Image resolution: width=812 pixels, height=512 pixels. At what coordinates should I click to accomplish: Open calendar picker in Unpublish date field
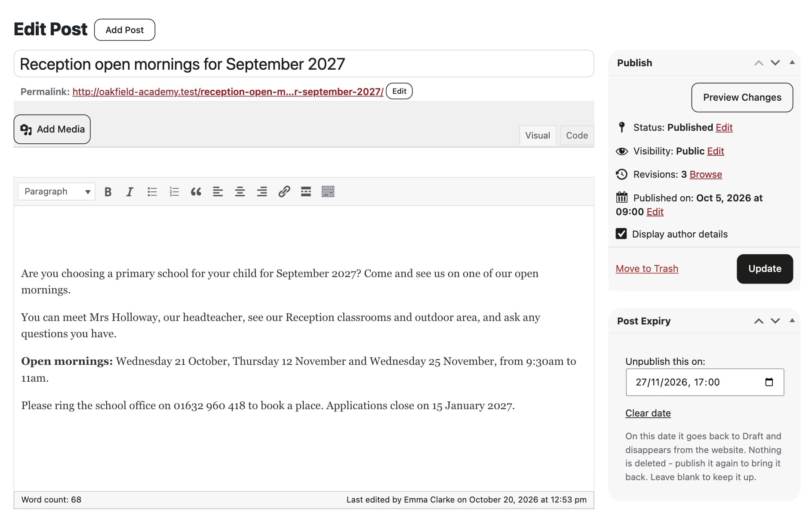point(769,382)
